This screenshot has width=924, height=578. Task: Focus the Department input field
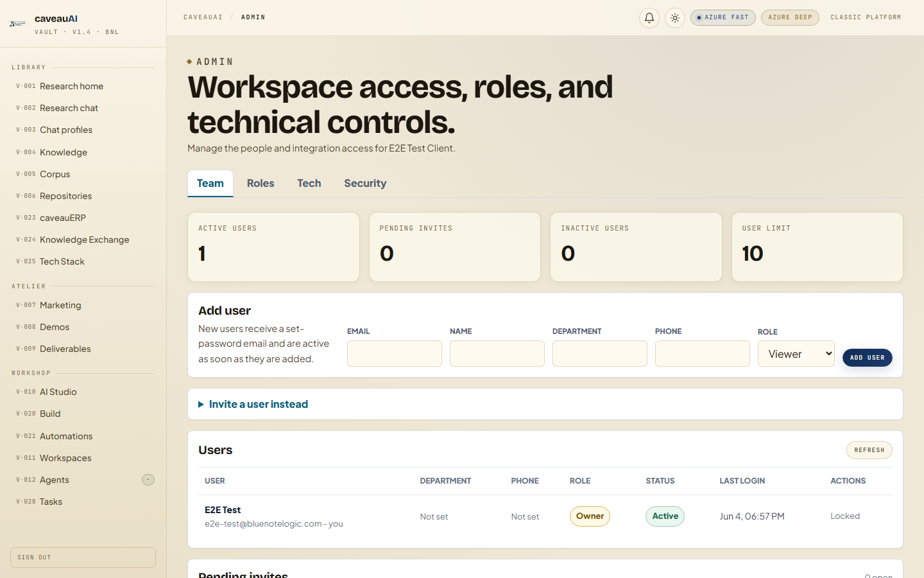tap(600, 354)
